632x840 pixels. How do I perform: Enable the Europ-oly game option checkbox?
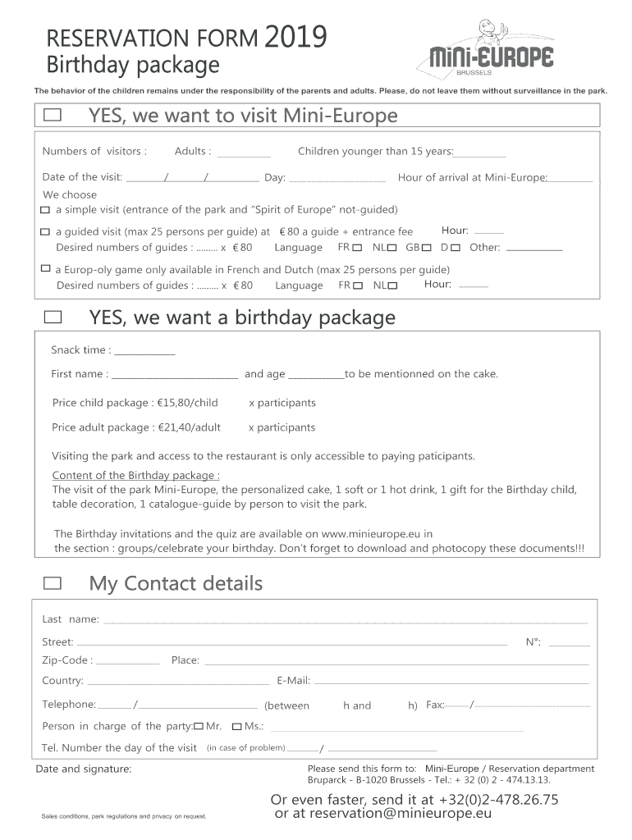[45, 268]
